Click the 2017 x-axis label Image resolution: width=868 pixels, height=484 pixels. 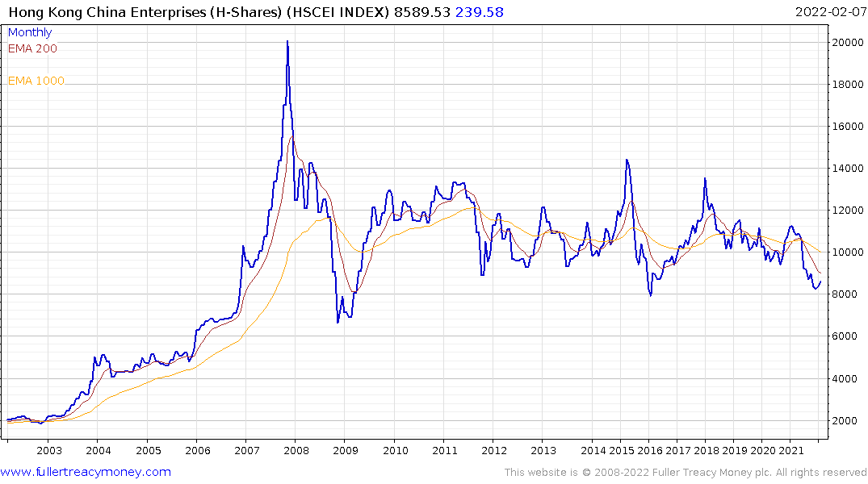(678, 451)
